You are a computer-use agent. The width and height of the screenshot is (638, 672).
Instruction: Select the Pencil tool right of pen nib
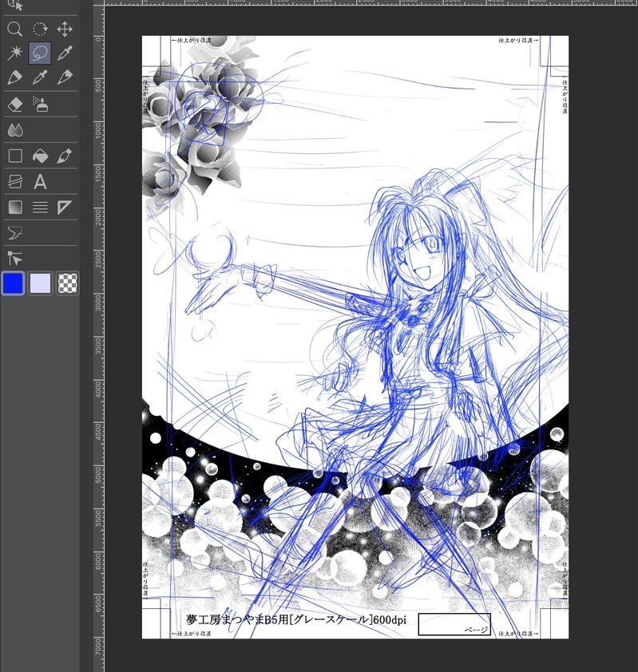coord(65,77)
